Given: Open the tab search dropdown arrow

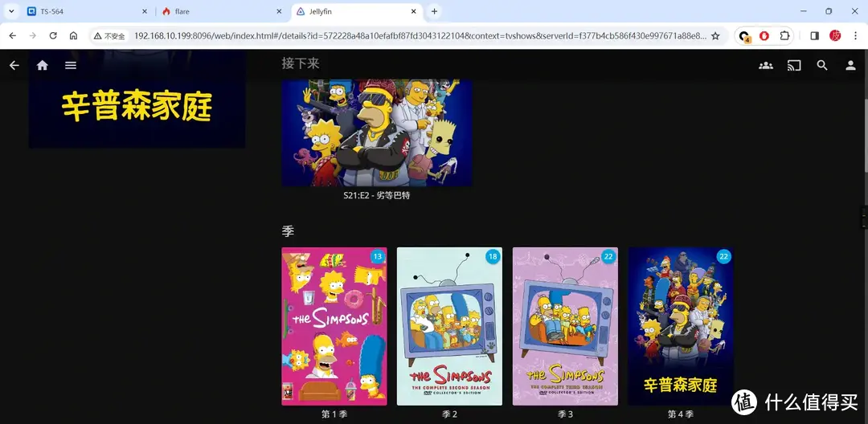Looking at the screenshot, I should (11, 11).
